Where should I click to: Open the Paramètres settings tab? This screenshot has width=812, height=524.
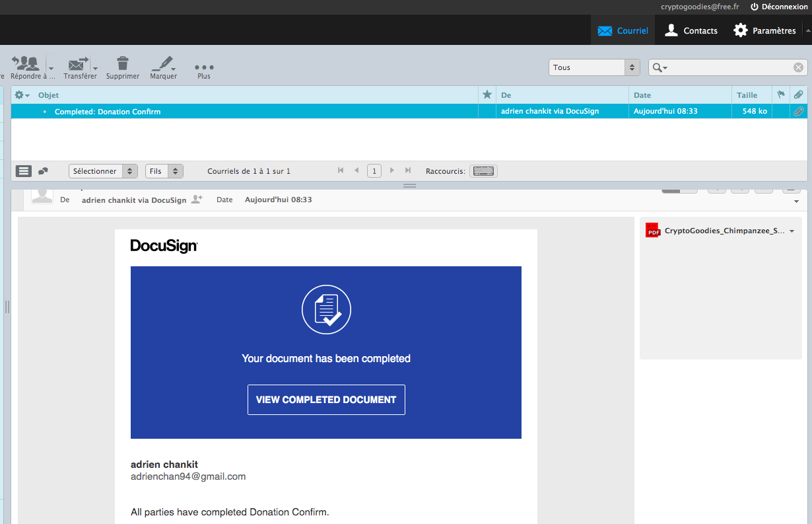[764, 30]
